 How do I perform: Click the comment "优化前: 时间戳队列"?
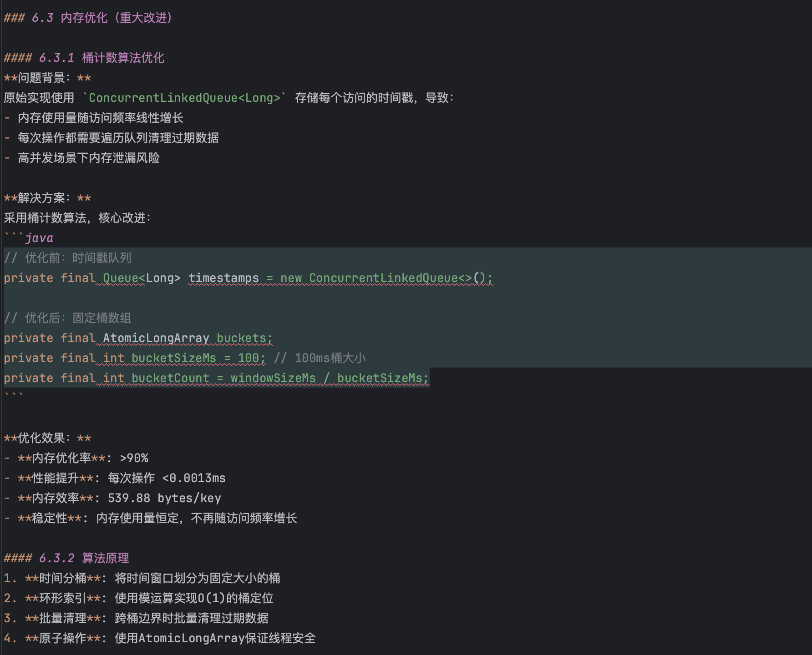(x=78, y=258)
